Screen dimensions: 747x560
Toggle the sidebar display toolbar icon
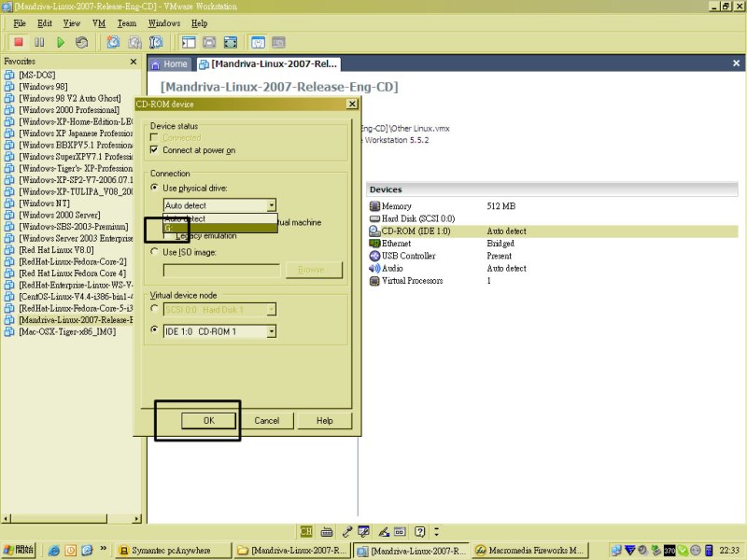pyautogui.click(x=189, y=42)
